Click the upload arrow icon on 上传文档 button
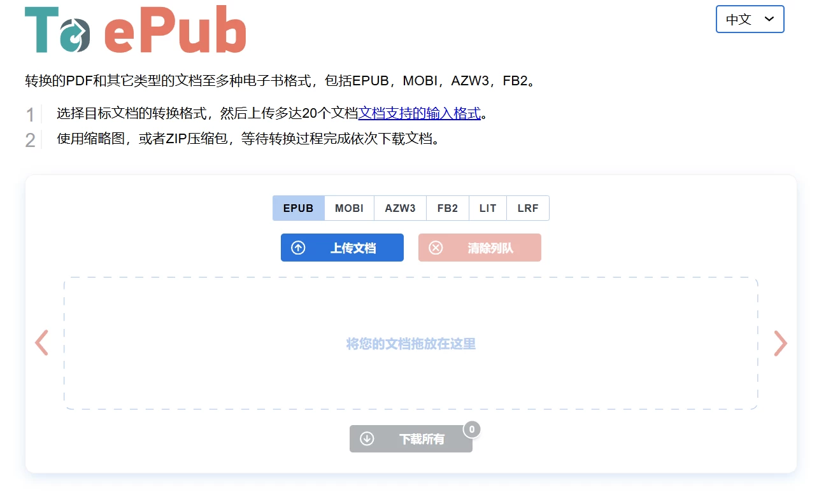The image size is (833, 504). pos(297,248)
